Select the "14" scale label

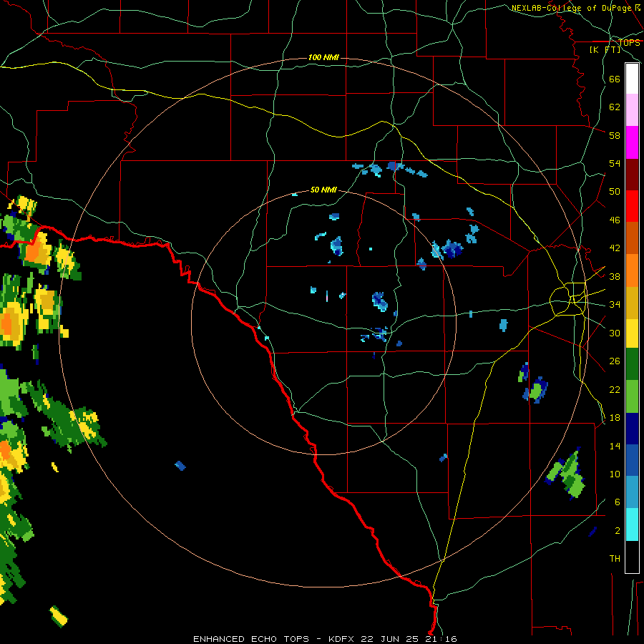pos(615,446)
